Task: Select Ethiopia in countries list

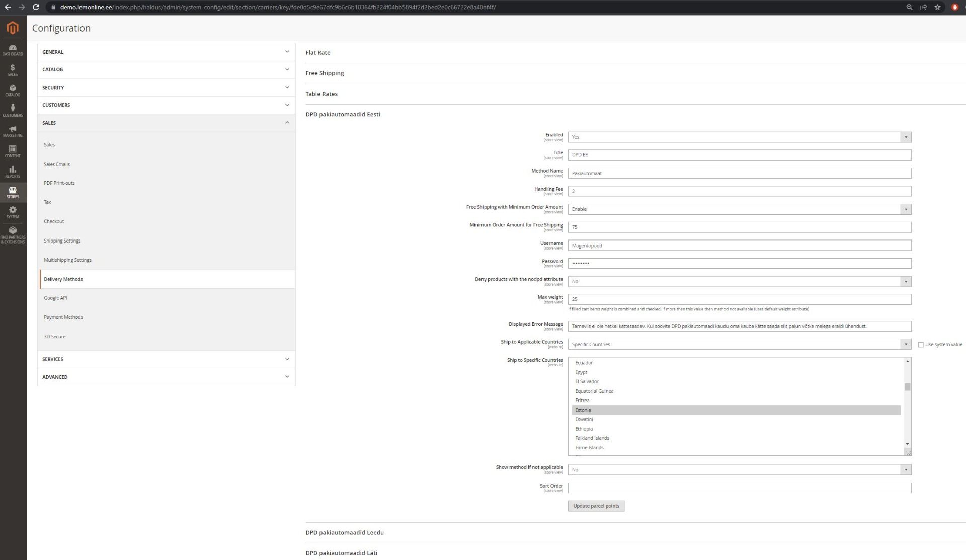Action: tap(736, 429)
